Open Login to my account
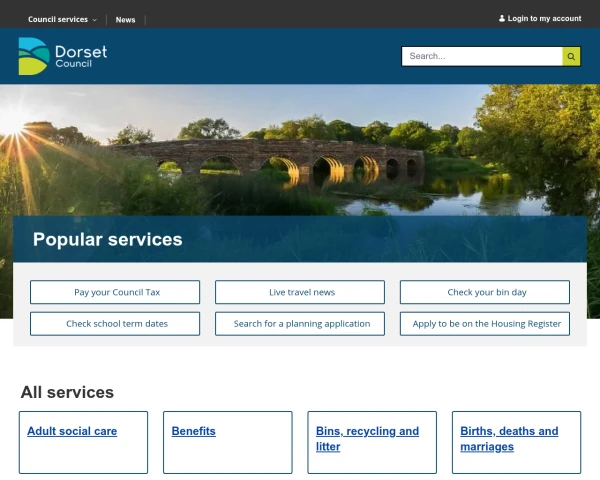 click(x=540, y=18)
